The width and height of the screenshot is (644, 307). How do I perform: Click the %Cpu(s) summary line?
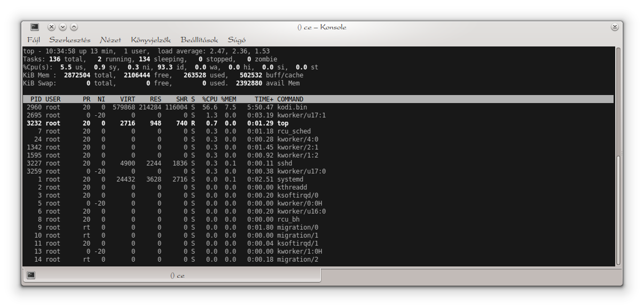click(170, 67)
